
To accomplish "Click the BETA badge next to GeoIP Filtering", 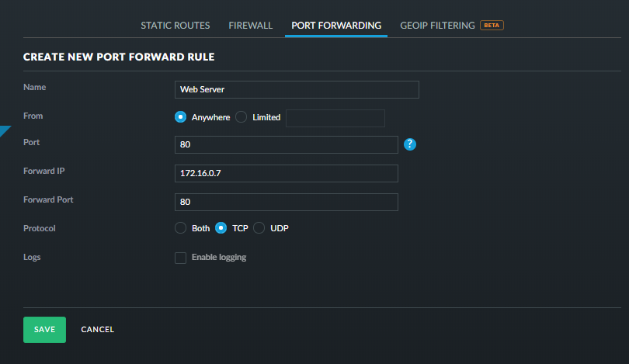I will pos(492,25).
